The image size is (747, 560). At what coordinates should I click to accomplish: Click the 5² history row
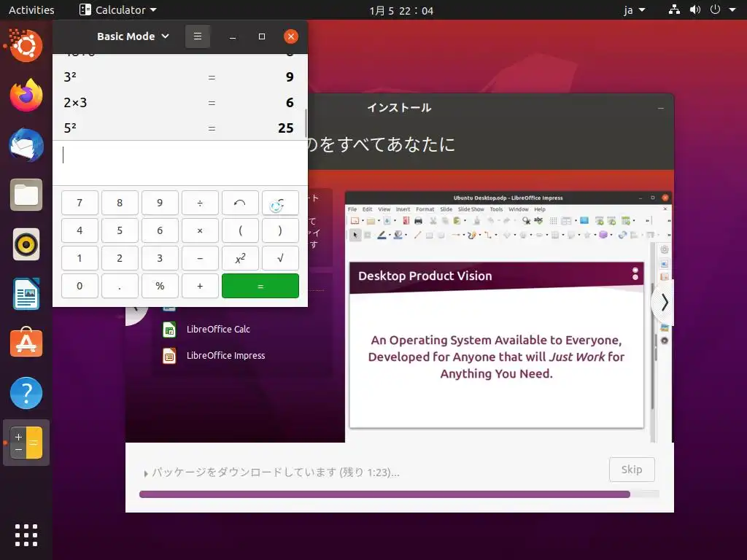(179, 128)
